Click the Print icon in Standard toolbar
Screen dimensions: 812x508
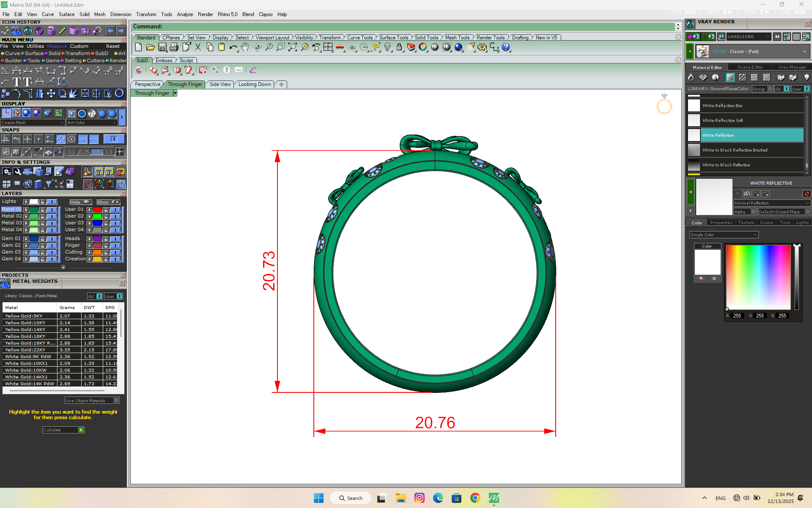click(x=174, y=47)
